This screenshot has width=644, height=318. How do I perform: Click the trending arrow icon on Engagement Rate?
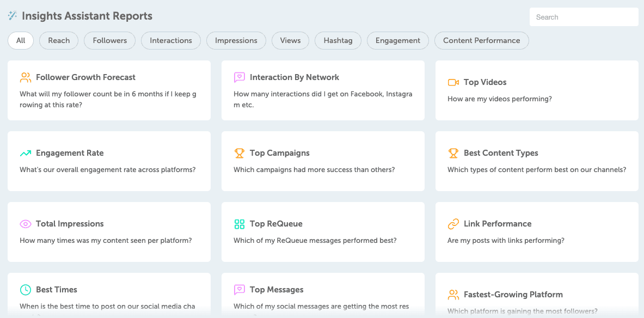(26, 153)
